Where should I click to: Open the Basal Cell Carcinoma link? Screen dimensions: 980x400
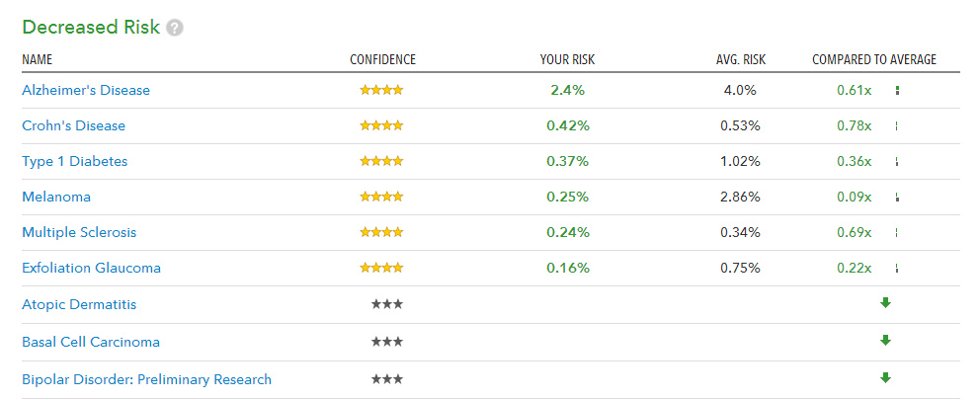[x=91, y=342]
